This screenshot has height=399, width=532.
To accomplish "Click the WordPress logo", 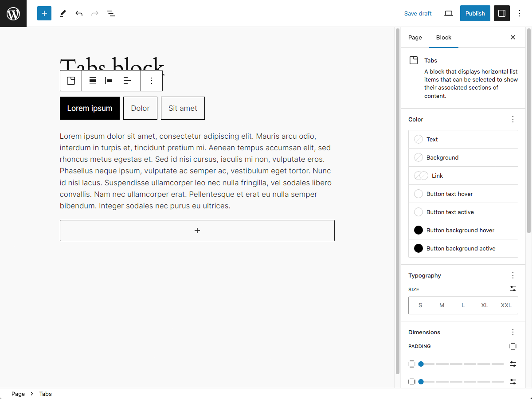I will (x=13, y=13).
